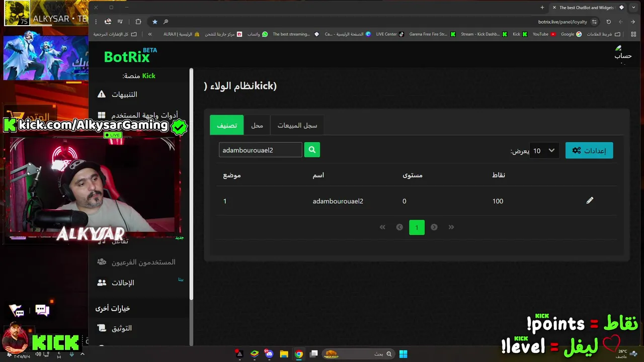Open Chrome three-dot menu
This screenshot has width=644, height=362.
96,22
